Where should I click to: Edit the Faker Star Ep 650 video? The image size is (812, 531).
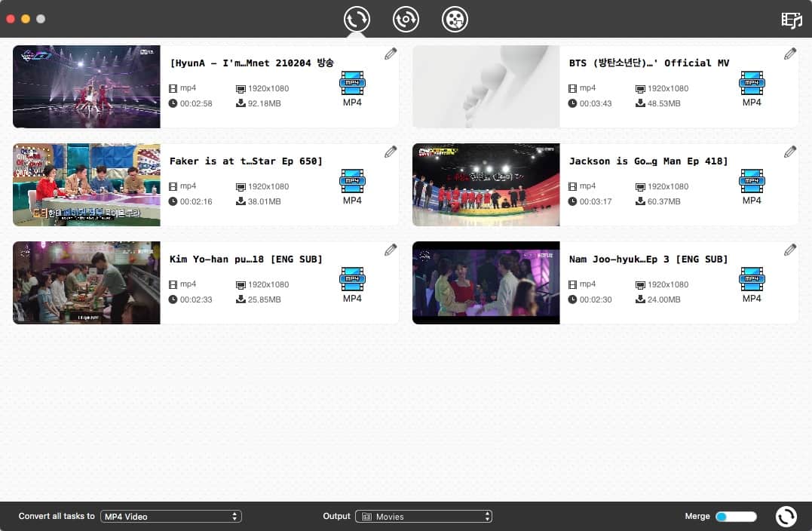tap(391, 152)
